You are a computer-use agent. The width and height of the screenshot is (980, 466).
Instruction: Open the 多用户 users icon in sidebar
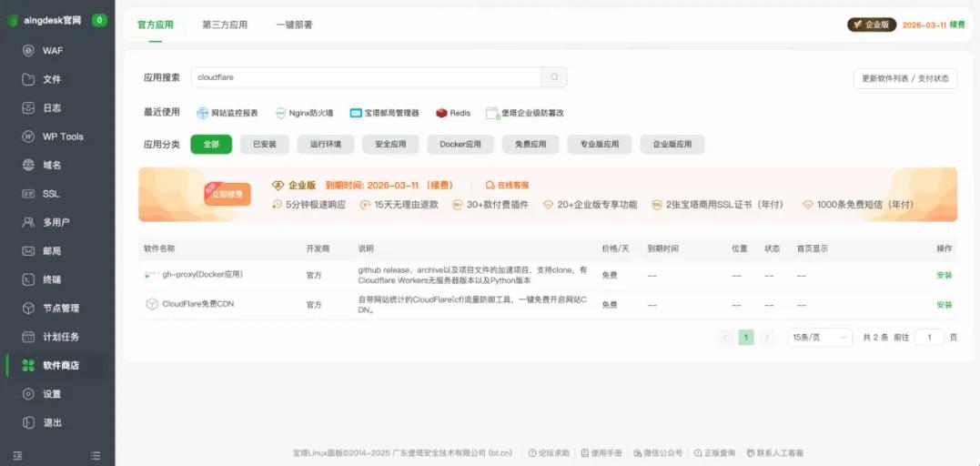28,222
